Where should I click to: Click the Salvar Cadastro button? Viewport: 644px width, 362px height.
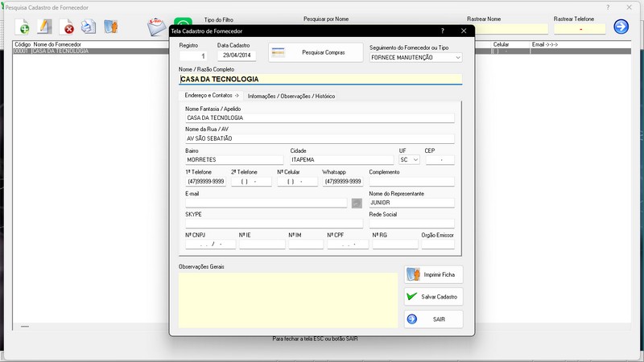433,297
